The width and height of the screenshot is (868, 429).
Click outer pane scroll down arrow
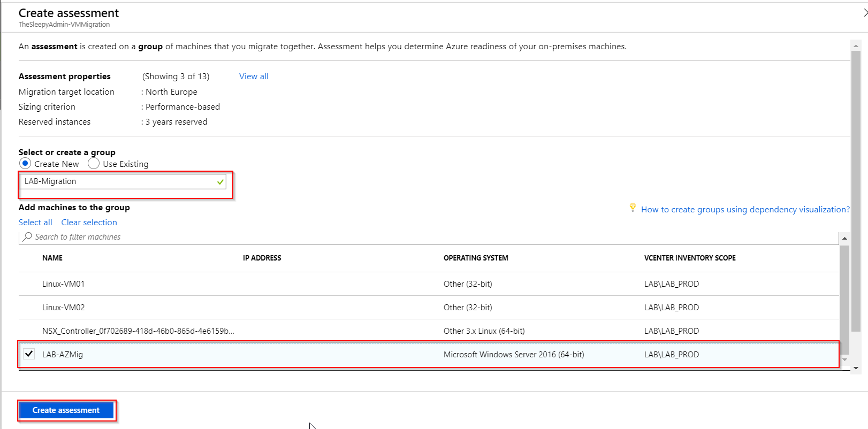click(856, 368)
